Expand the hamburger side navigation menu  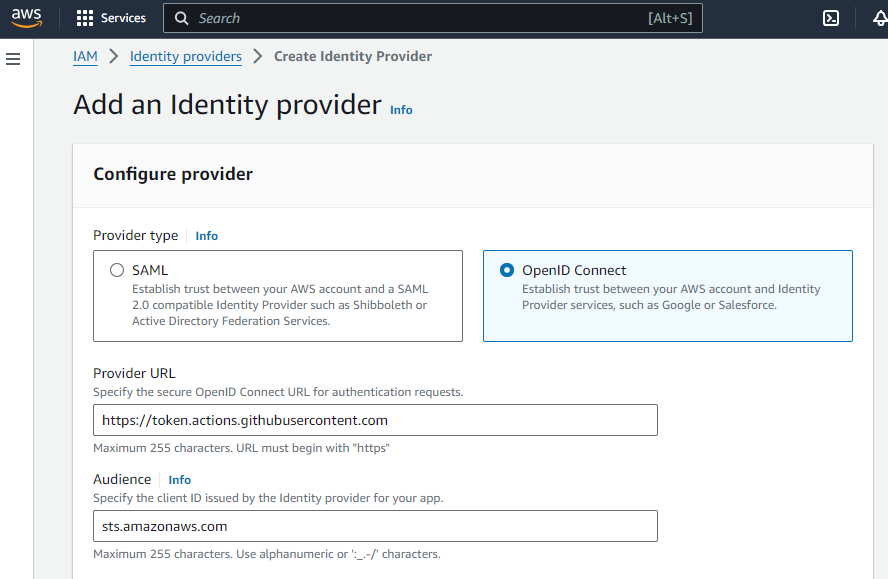click(13, 59)
